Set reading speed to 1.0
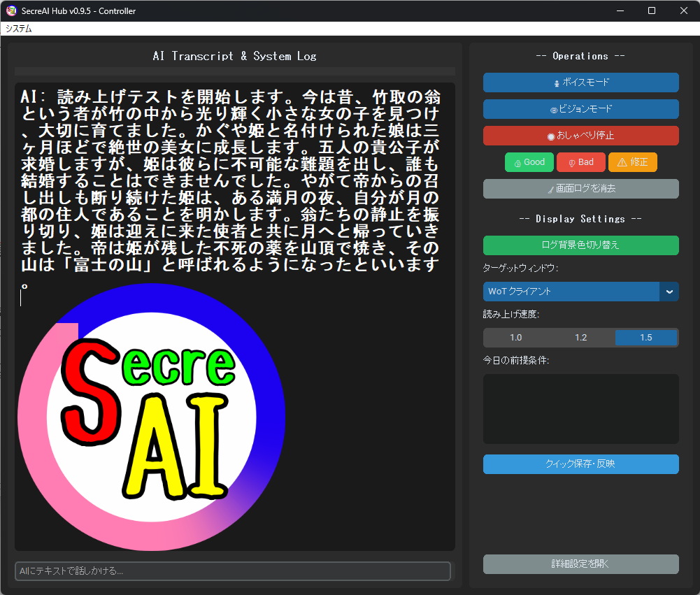 (515, 338)
